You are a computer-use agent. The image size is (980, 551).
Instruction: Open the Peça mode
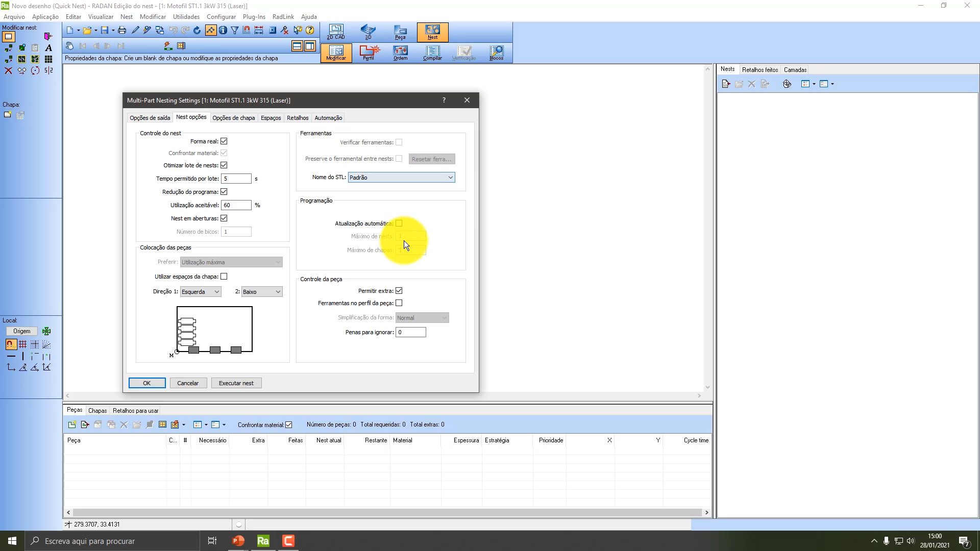point(400,32)
